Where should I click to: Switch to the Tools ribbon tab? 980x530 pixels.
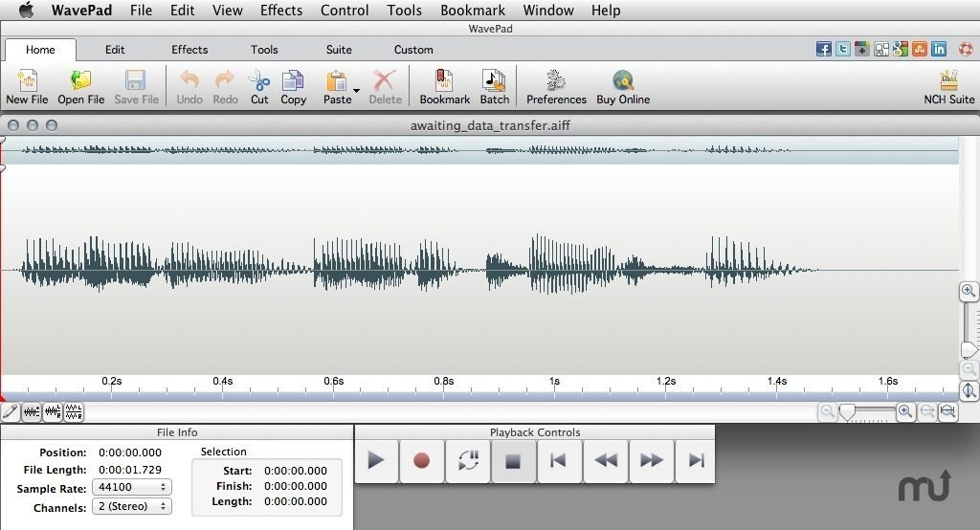coord(264,50)
